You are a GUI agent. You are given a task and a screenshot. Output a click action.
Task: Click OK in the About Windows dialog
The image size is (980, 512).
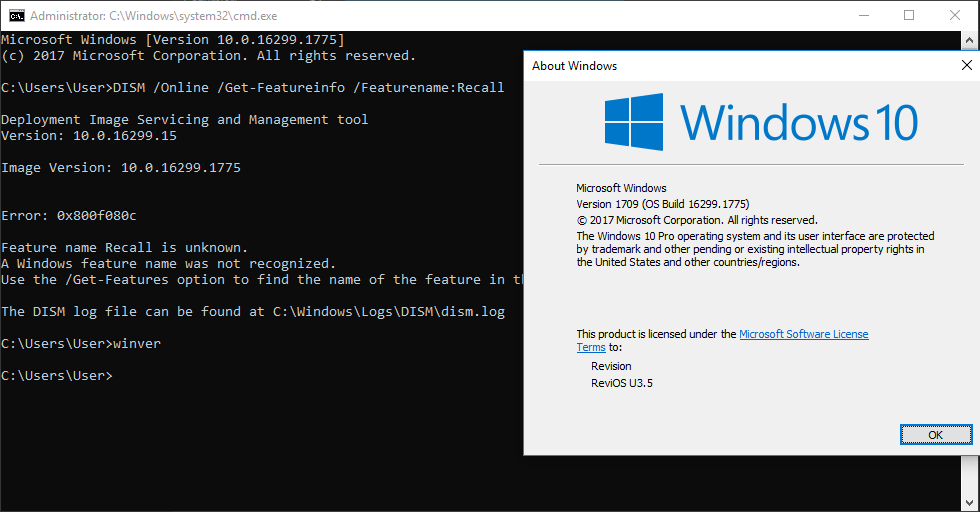pyautogui.click(x=936, y=435)
